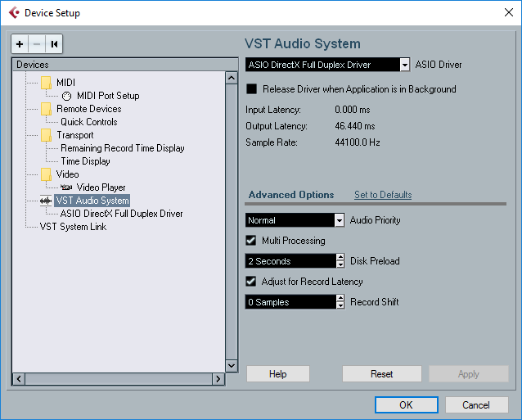Screen dimensions: 522x420
Task: Click the add device plus icon
Action: (20, 44)
